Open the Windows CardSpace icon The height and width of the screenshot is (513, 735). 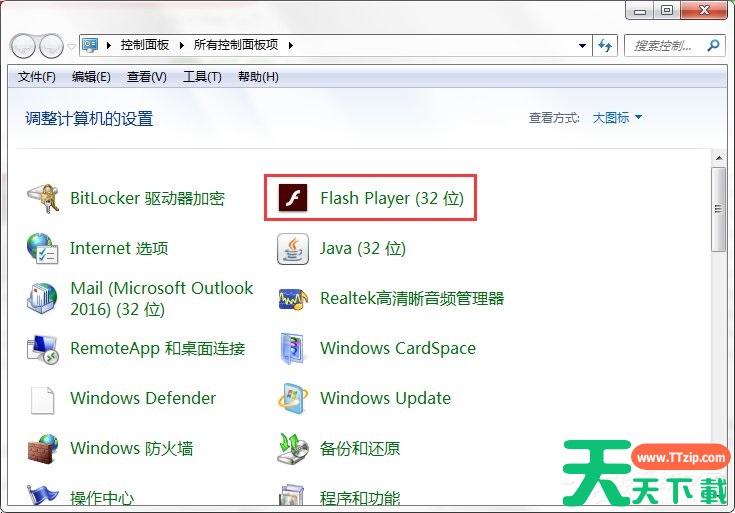click(293, 348)
